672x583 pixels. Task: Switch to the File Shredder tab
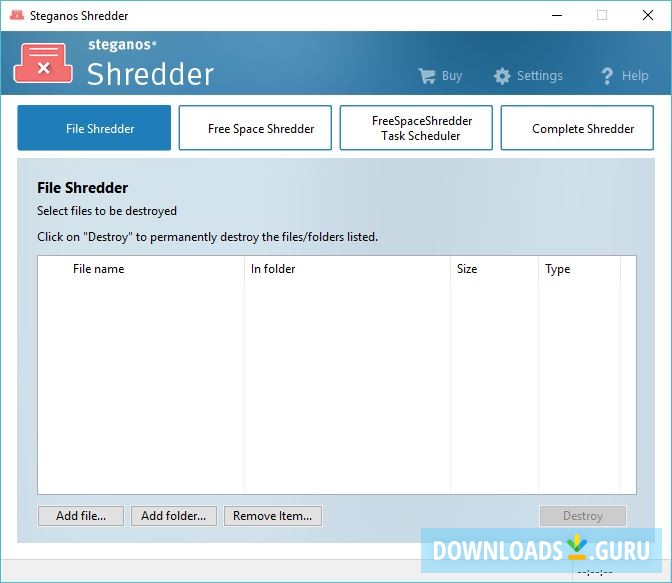[x=94, y=128]
